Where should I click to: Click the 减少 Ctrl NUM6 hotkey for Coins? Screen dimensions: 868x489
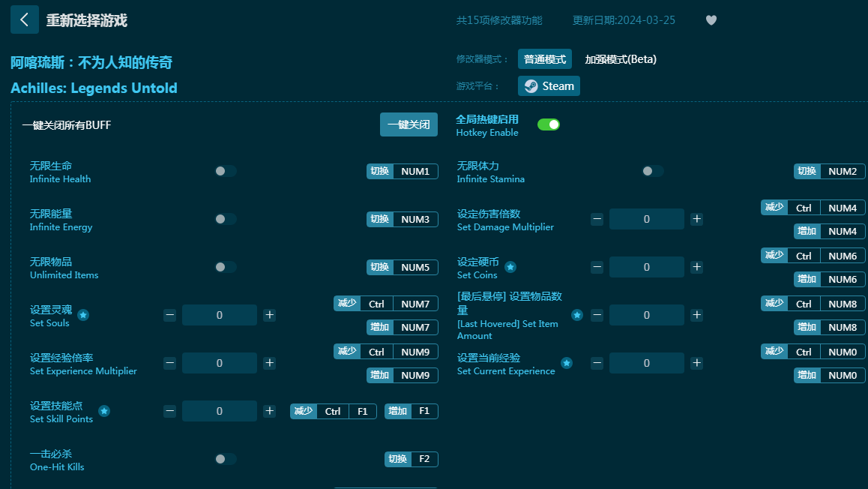coord(813,256)
